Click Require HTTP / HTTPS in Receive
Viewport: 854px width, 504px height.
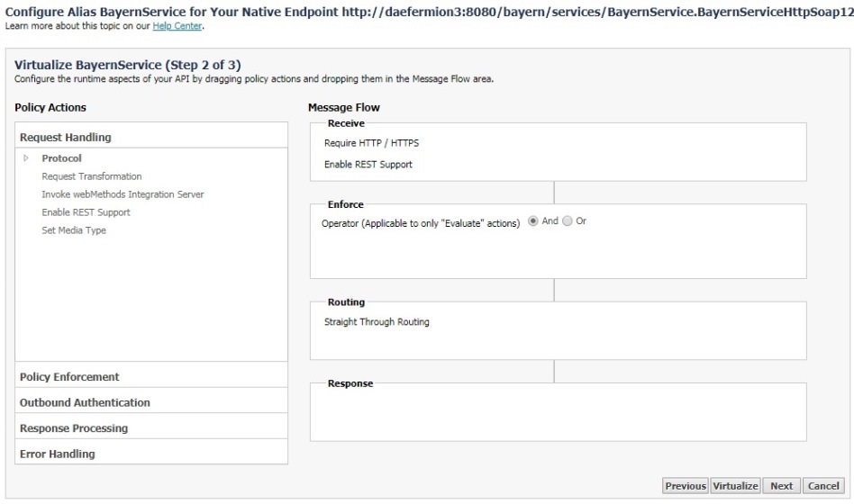[x=371, y=143]
